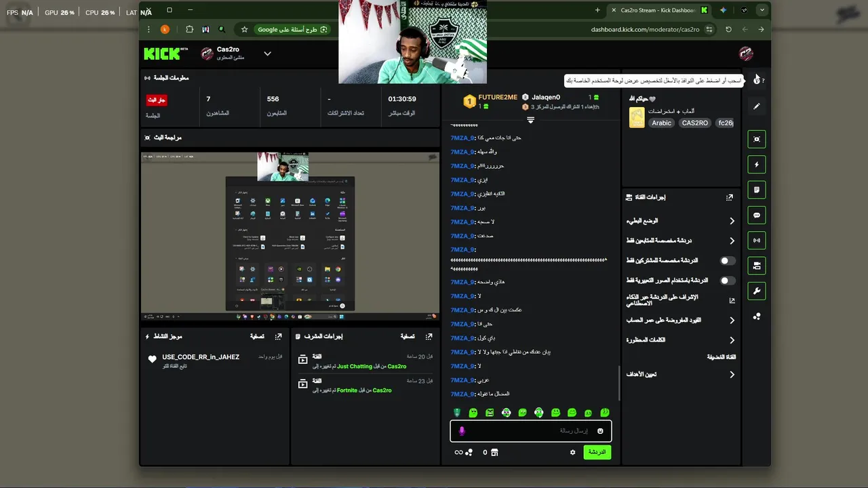Open moderator actions filter link
Screen dimensions: 868x488
point(408,336)
